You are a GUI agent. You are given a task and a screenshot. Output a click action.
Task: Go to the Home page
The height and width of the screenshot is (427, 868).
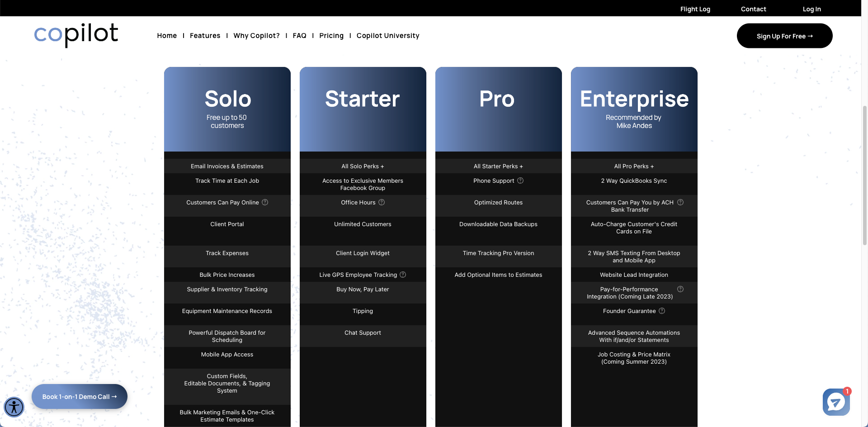tap(167, 36)
